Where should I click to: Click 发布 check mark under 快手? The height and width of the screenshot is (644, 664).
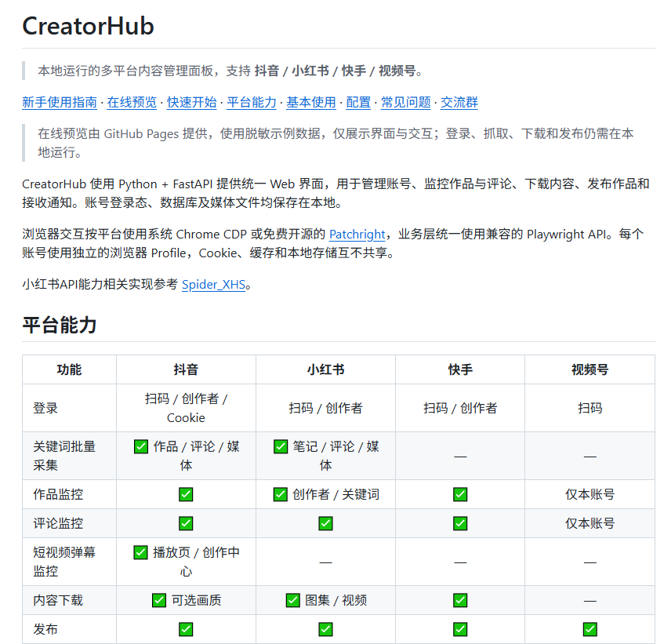pyautogui.click(x=460, y=629)
